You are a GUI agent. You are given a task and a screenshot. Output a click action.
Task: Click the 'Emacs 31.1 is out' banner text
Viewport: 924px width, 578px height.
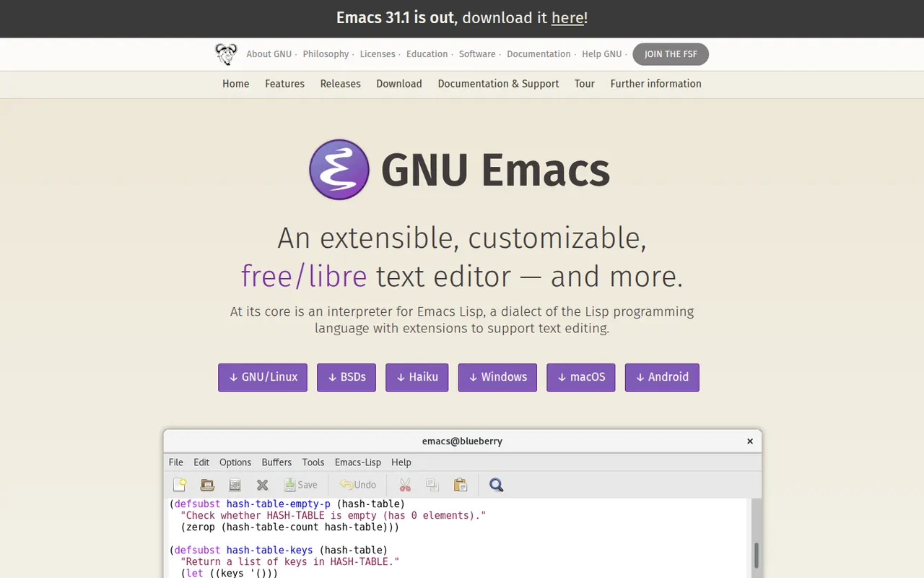tap(397, 18)
